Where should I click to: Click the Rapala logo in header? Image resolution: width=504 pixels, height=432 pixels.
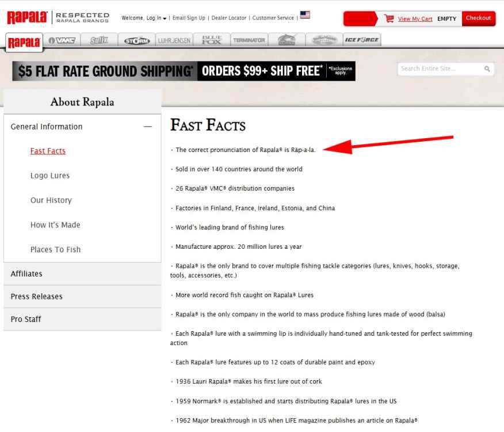(27, 17)
